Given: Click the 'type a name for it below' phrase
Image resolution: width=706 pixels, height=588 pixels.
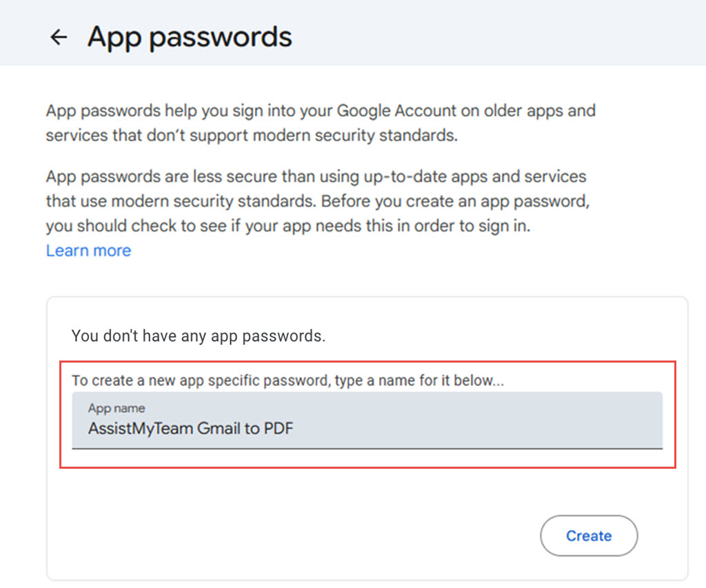Looking at the screenshot, I should tap(420, 380).
